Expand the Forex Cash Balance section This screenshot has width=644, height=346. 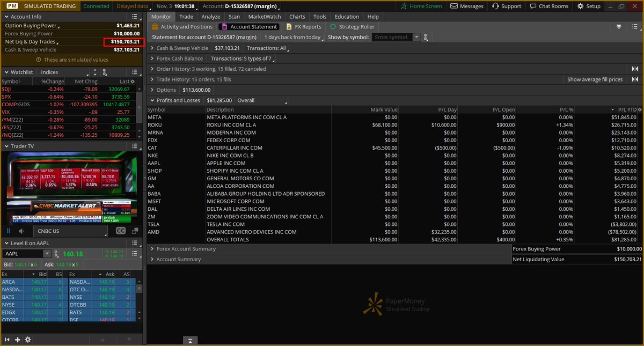click(152, 58)
